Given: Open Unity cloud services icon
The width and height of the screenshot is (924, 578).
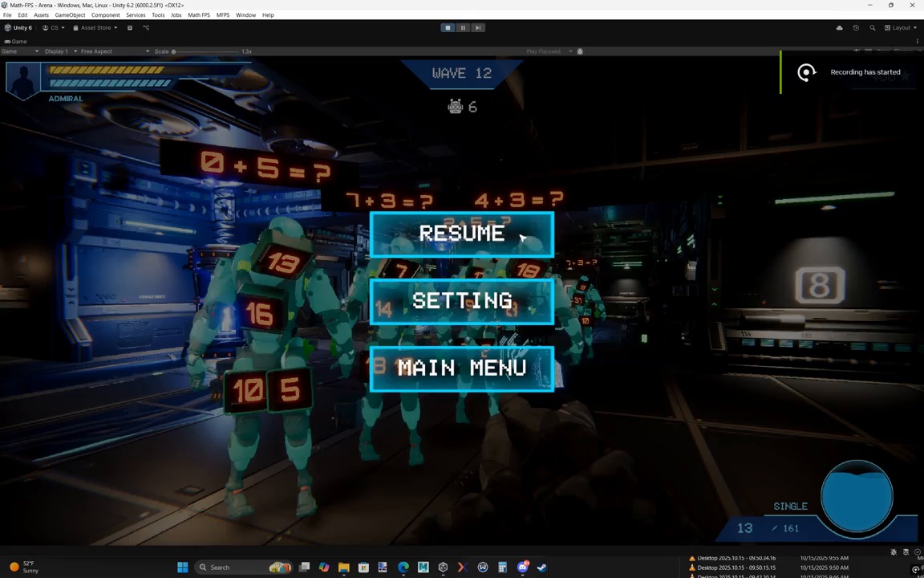Looking at the screenshot, I should click(x=839, y=28).
